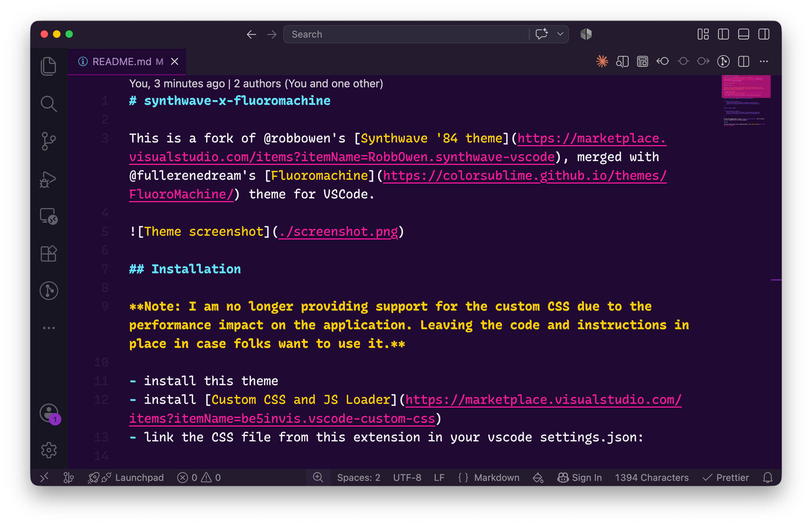This screenshot has width=812, height=526.
Task: Click the blame annotation 'You, 3 minutes ago'
Action: click(x=177, y=84)
